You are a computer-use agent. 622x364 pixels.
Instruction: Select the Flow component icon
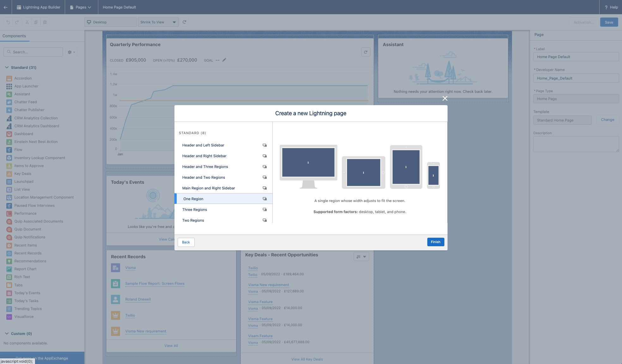coord(9,150)
